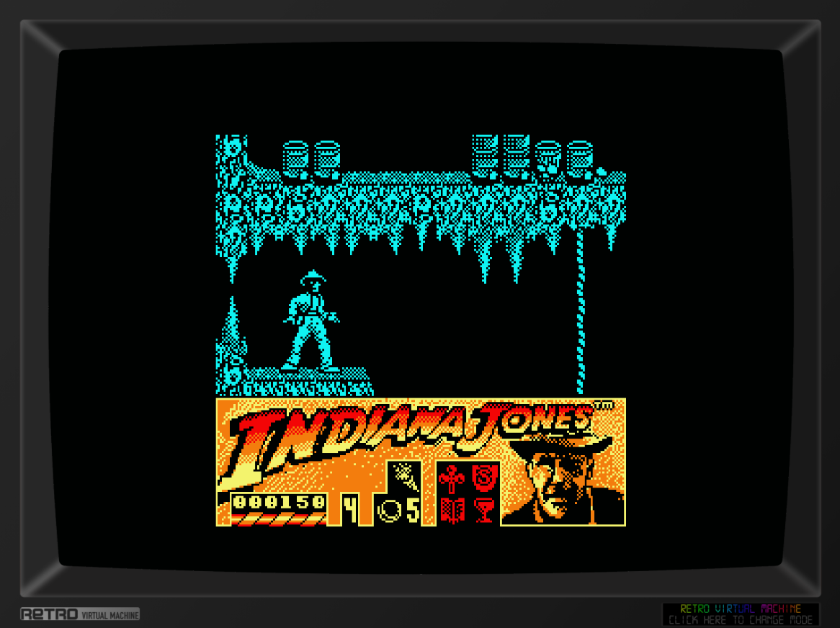The width and height of the screenshot is (840, 628).
Task: Click the score value 000150
Action: tap(279, 502)
